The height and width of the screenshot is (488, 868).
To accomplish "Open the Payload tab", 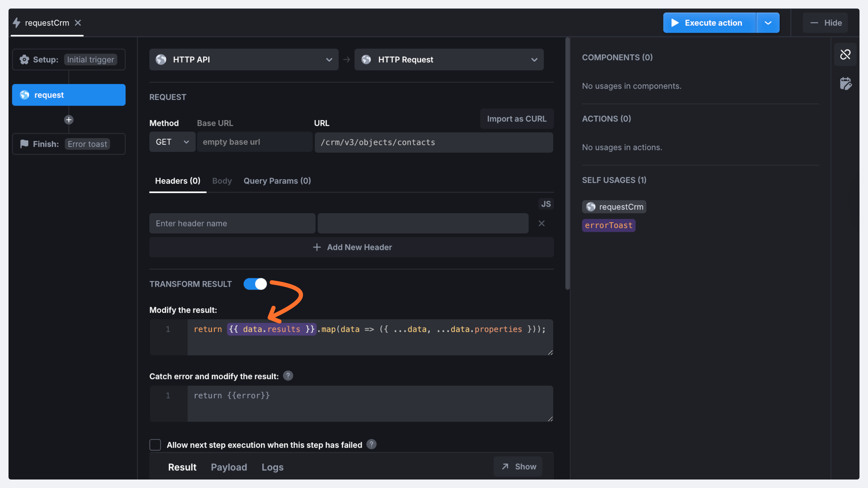I will pos(229,467).
